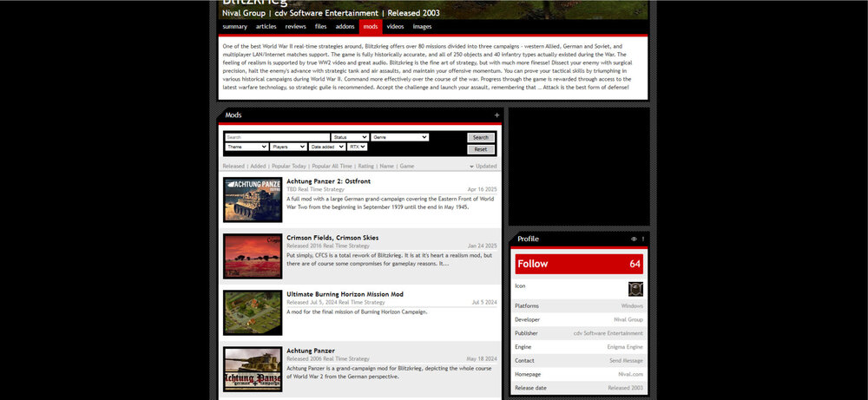The width and height of the screenshot is (868, 400).
Task: Switch to the addons tab
Action: coord(345,27)
